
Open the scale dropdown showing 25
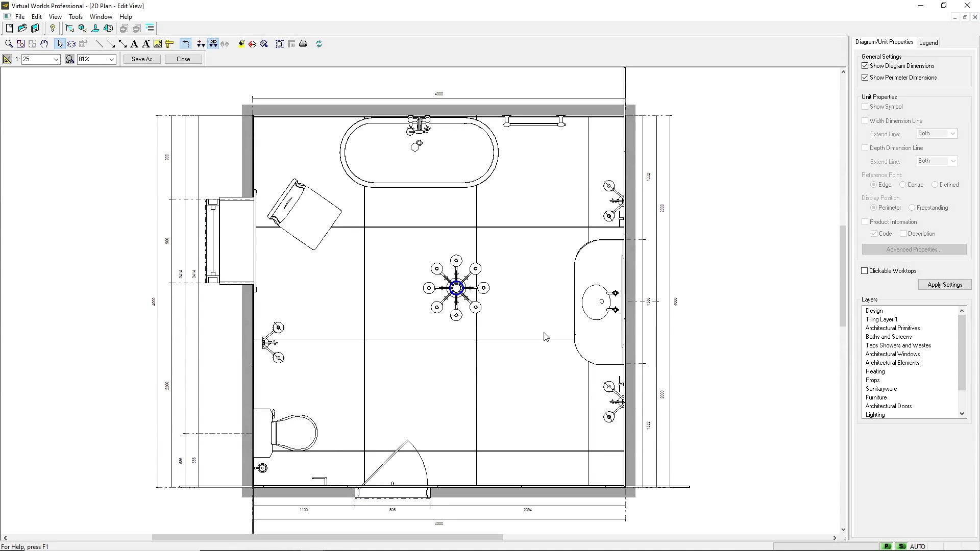click(x=56, y=59)
